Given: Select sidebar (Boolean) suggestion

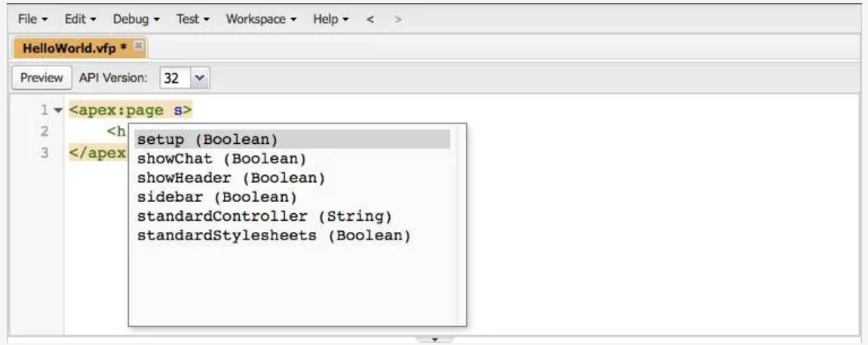Looking at the screenshot, I should click(293, 197).
